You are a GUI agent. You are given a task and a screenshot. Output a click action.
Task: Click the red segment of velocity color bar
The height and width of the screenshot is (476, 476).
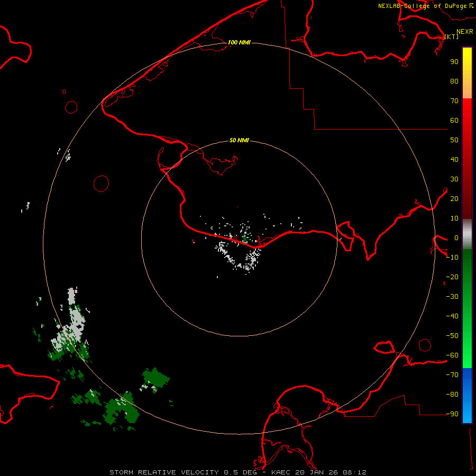[x=467, y=159]
